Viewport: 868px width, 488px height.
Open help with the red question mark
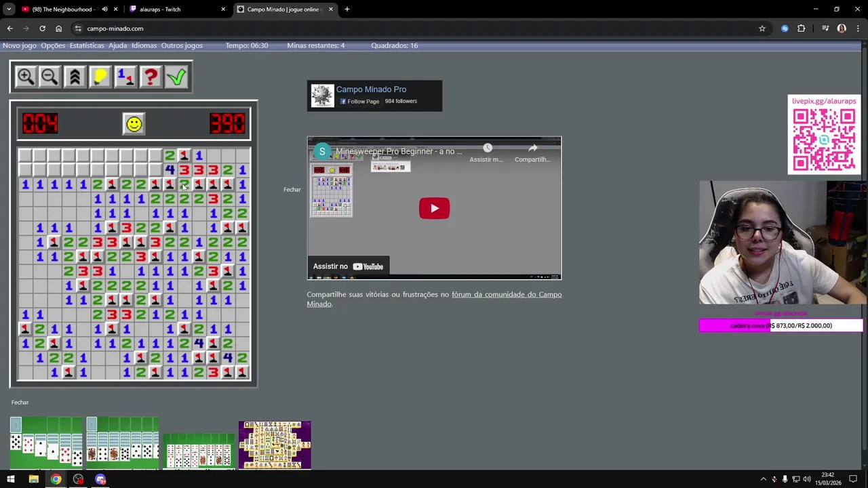(150, 77)
